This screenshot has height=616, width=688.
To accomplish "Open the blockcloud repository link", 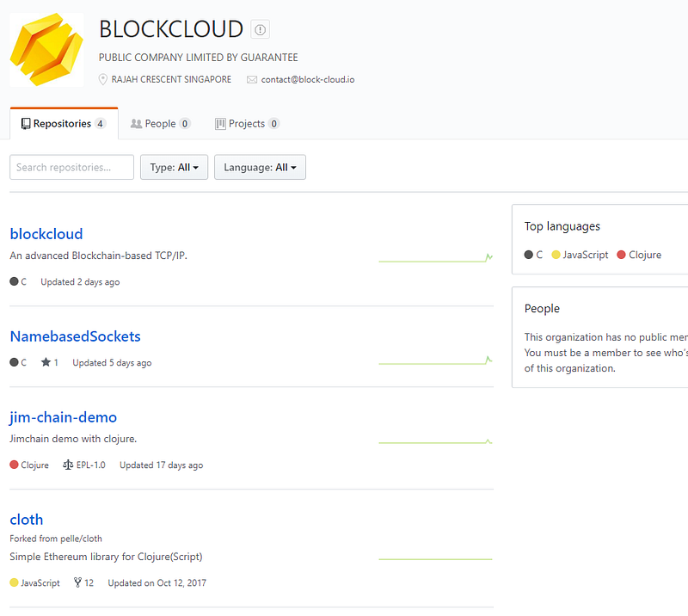I will click(46, 234).
